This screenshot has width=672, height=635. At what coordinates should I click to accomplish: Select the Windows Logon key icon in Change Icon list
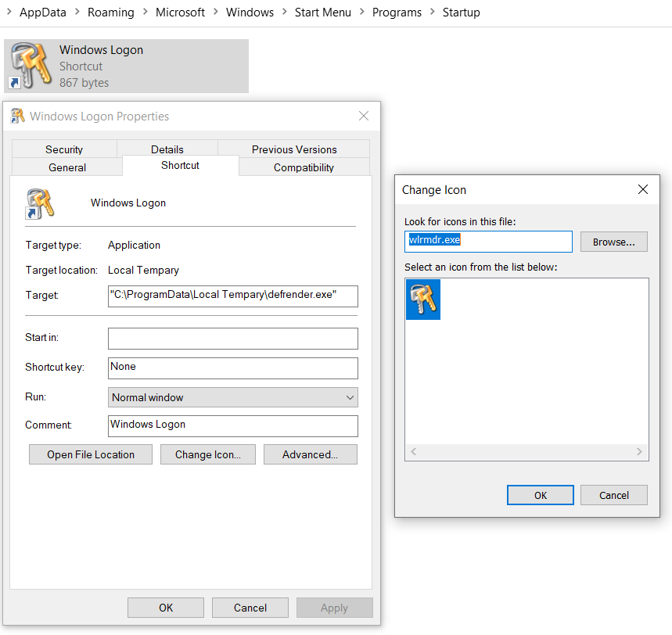click(422, 299)
